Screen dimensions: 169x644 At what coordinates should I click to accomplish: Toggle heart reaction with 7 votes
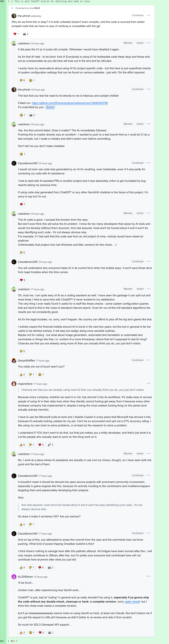coord(22,204)
